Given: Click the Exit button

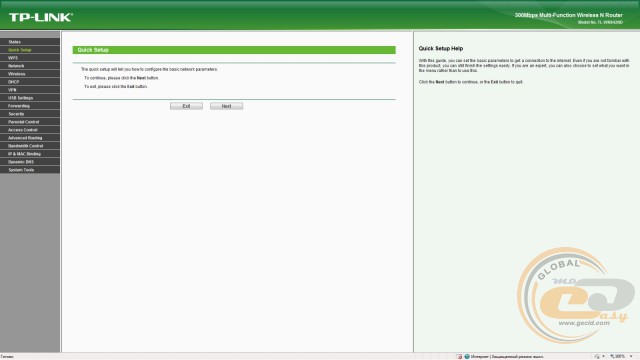Looking at the screenshot, I should (186, 106).
